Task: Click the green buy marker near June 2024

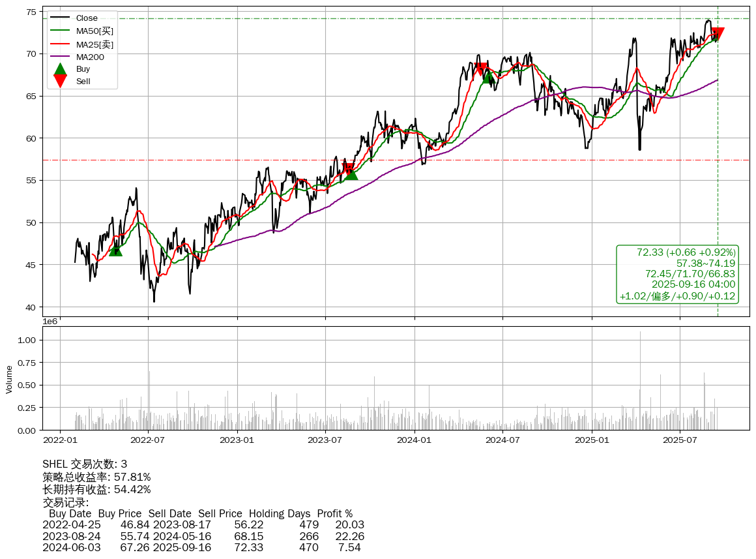Action: click(x=489, y=76)
